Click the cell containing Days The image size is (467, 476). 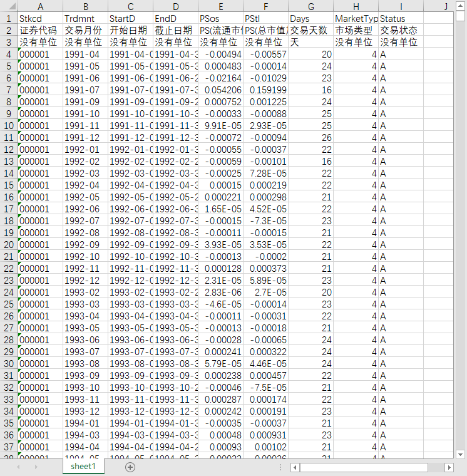coord(310,19)
